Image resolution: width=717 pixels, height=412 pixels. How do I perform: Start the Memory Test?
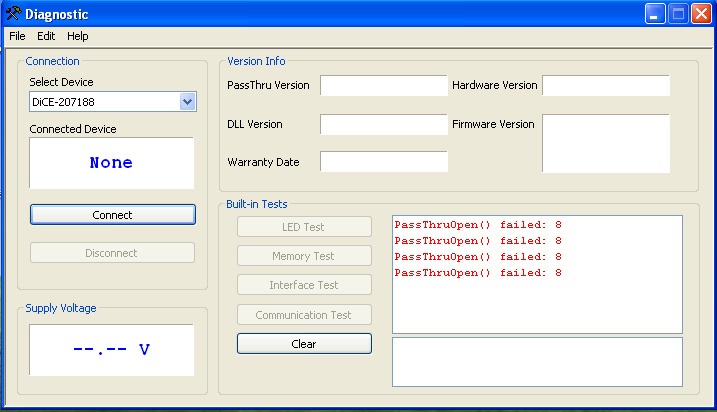click(304, 256)
